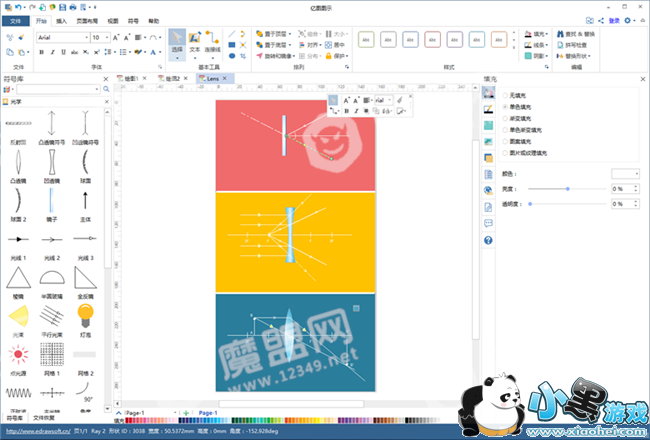
Task: Switch to the 帮助 (Help) ribbon tab
Action: [153, 21]
